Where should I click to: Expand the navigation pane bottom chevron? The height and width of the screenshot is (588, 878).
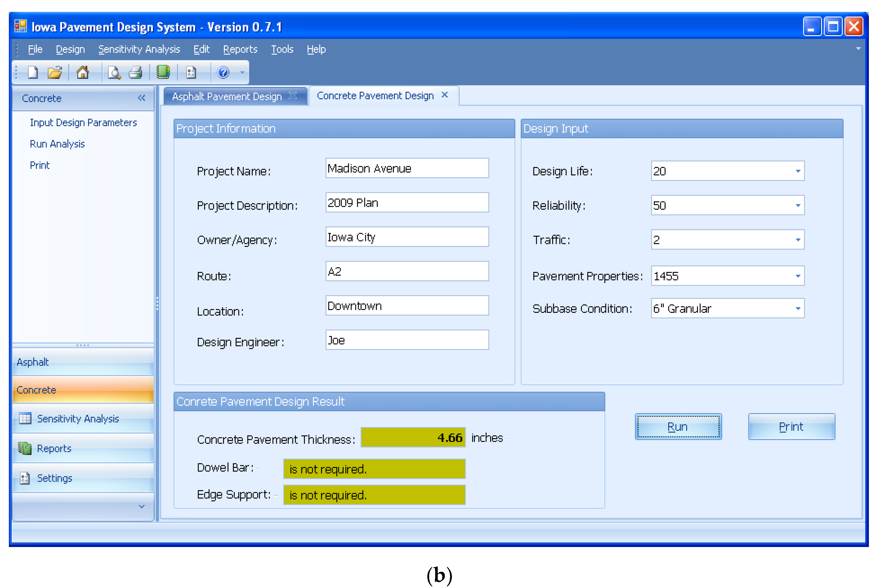coord(141,507)
